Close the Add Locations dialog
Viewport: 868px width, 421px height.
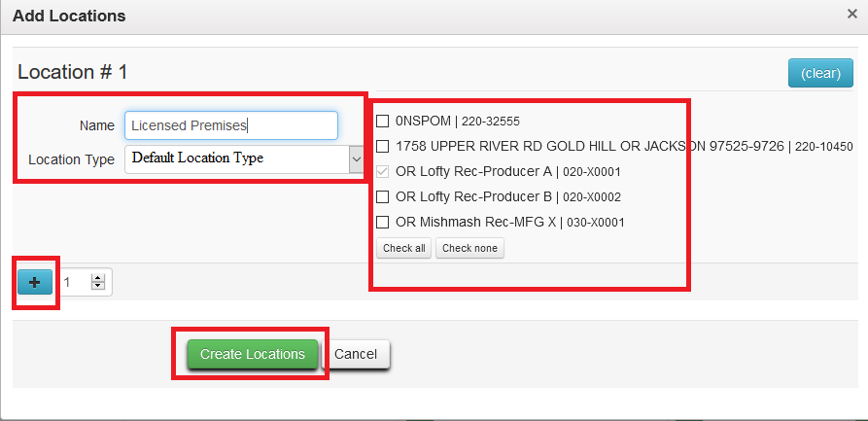[851, 15]
